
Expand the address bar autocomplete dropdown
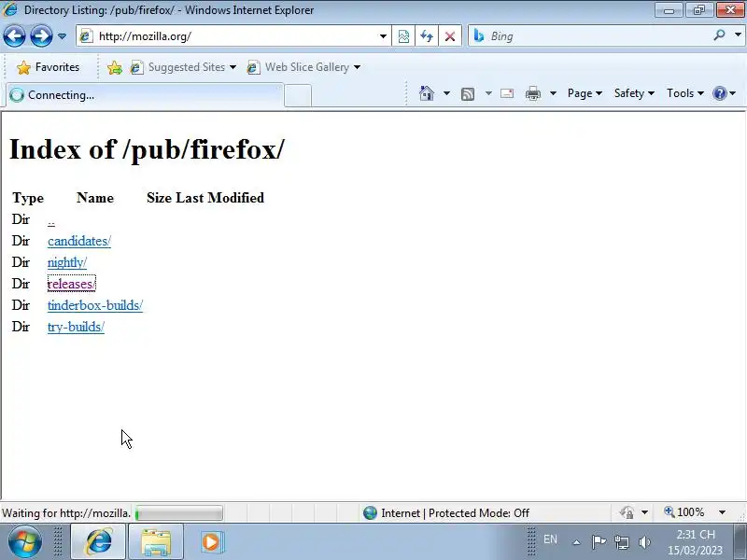point(383,36)
